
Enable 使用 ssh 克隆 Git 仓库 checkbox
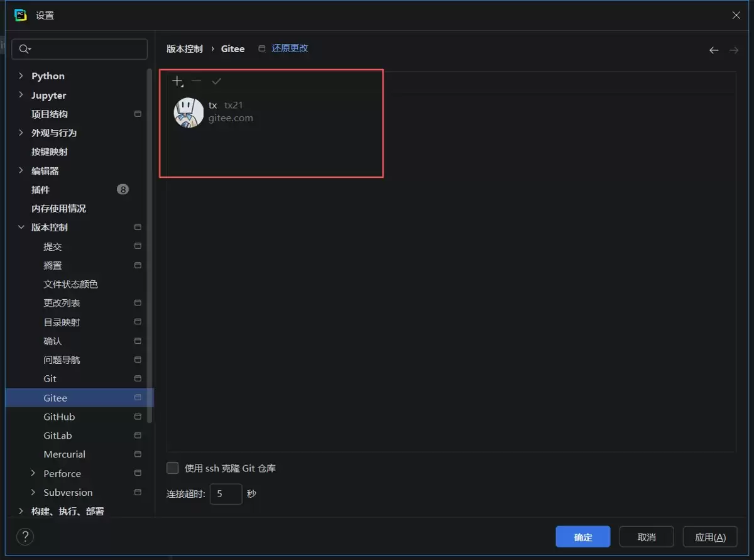(x=173, y=468)
